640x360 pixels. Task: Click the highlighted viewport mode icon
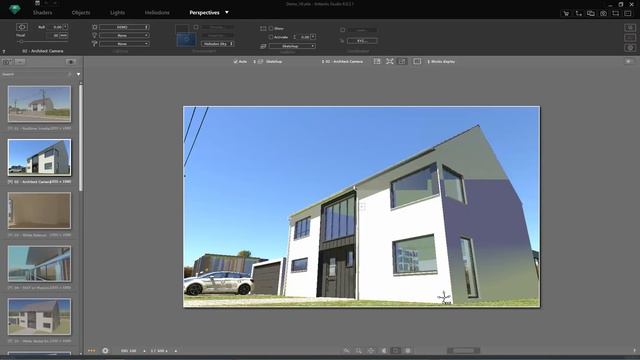[x=402, y=62]
